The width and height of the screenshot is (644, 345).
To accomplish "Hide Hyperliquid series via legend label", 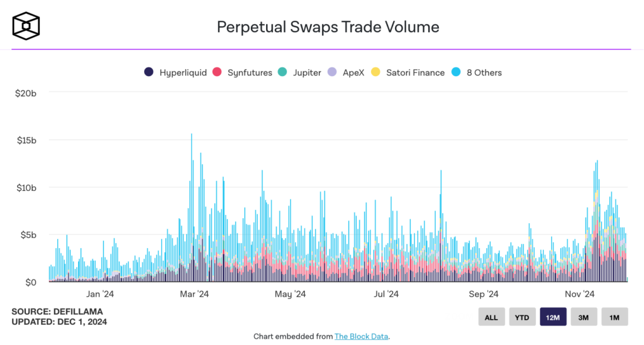I will (x=183, y=72).
